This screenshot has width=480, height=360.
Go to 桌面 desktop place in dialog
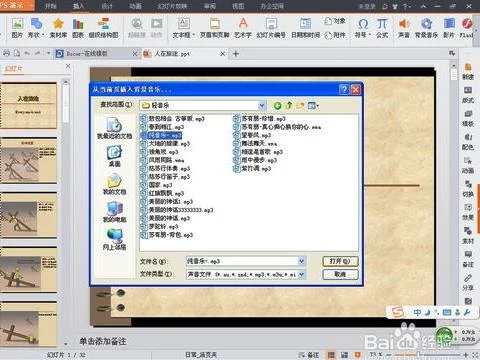(114, 156)
